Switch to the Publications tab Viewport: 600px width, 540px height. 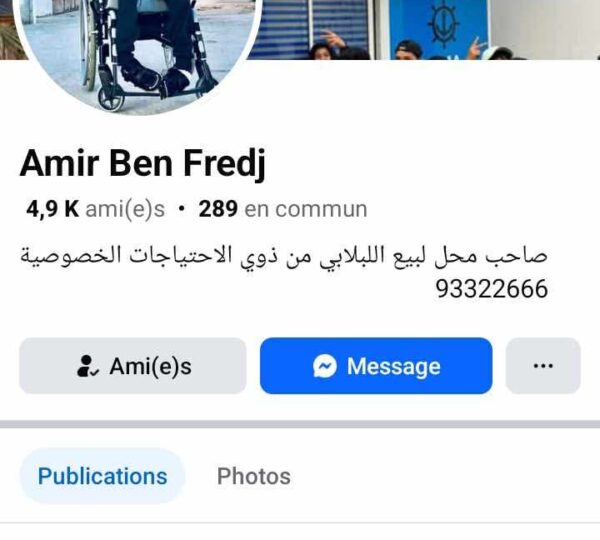tap(103, 476)
